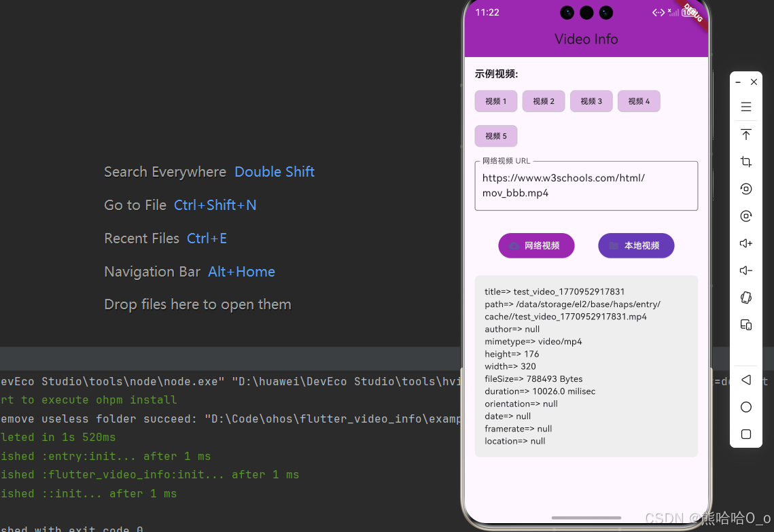The width and height of the screenshot is (774, 532).
Task: Click the shake device icon
Action: coord(746,297)
